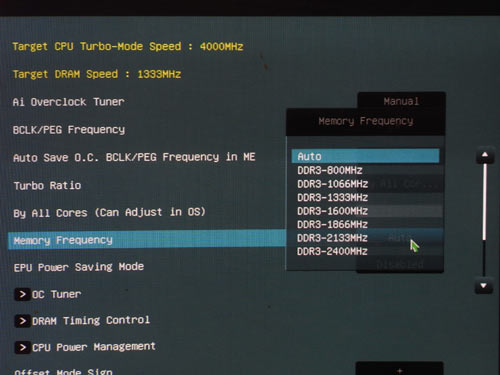Choose DDR3-2133MHz memory frequency

click(x=332, y=238)
